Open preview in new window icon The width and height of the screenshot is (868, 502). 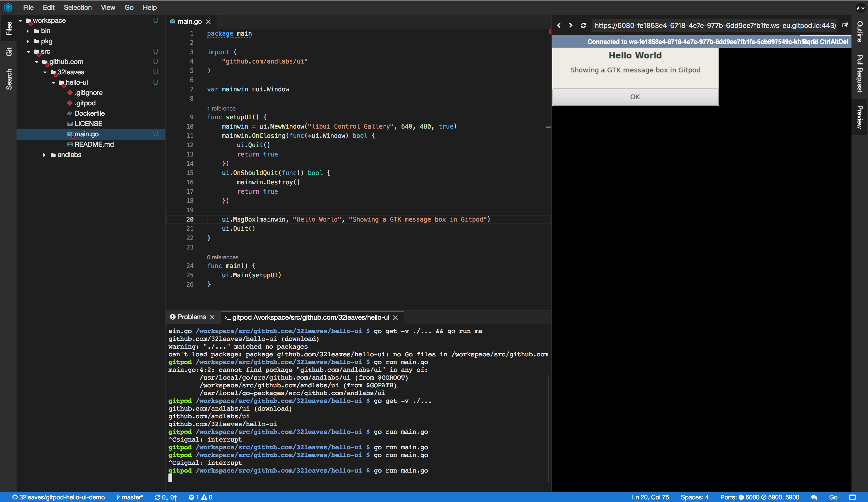tap(845, 25)
